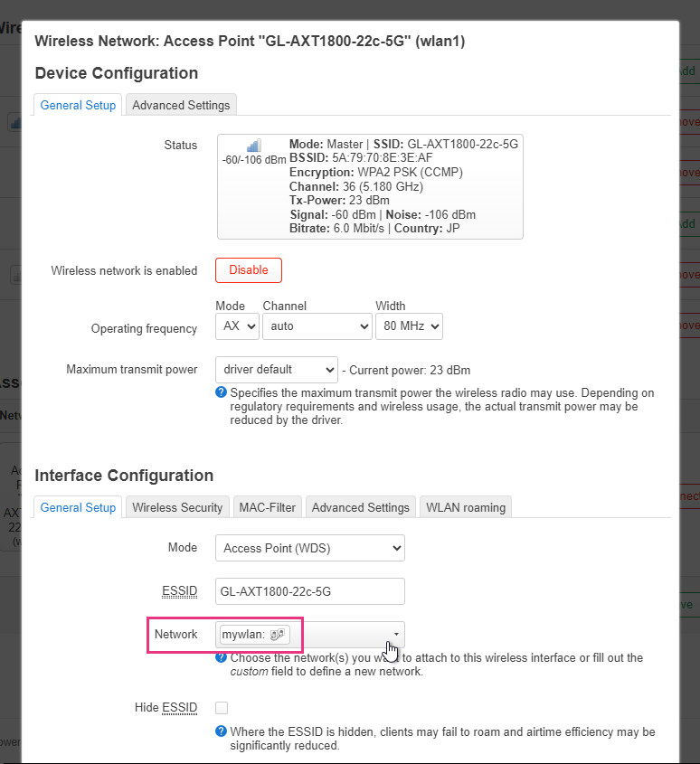Click Current power 23 dBm text
Image resolution: width=700 pixels, height=764 pixels.
(410, 371)
